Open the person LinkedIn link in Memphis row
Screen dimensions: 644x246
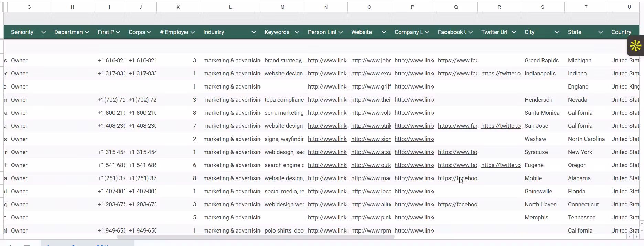click(x=328, y=217)
